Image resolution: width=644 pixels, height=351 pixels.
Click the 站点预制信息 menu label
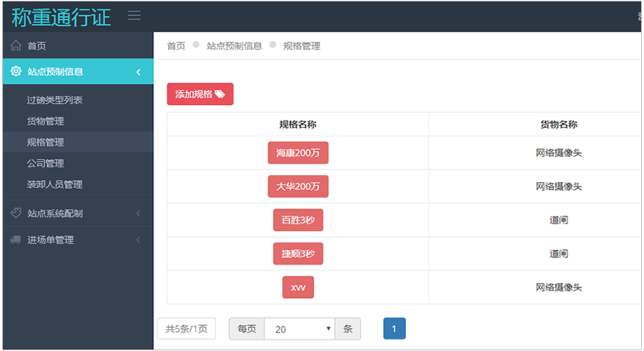click(55, 71)
